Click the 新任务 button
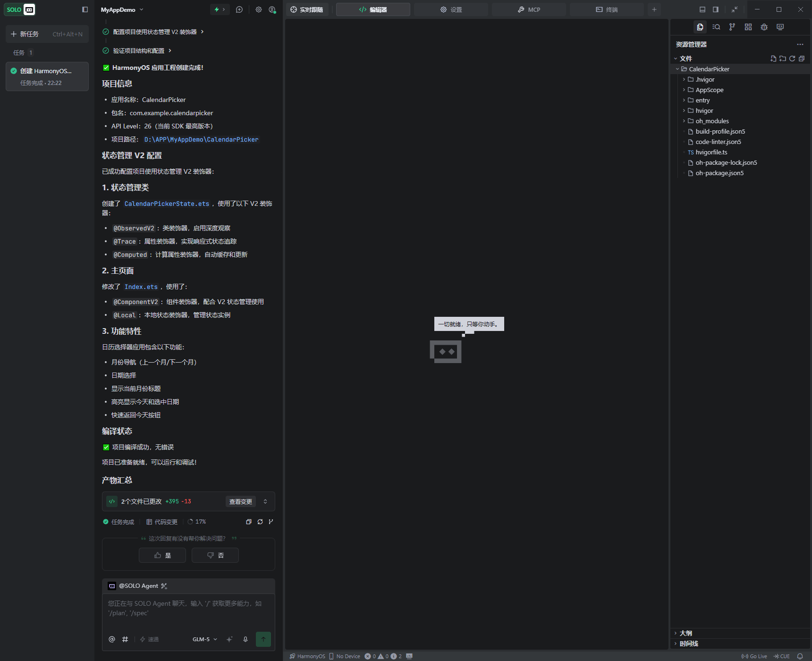Viewport: 812px width, 661px height. click(x=47, y=34)
